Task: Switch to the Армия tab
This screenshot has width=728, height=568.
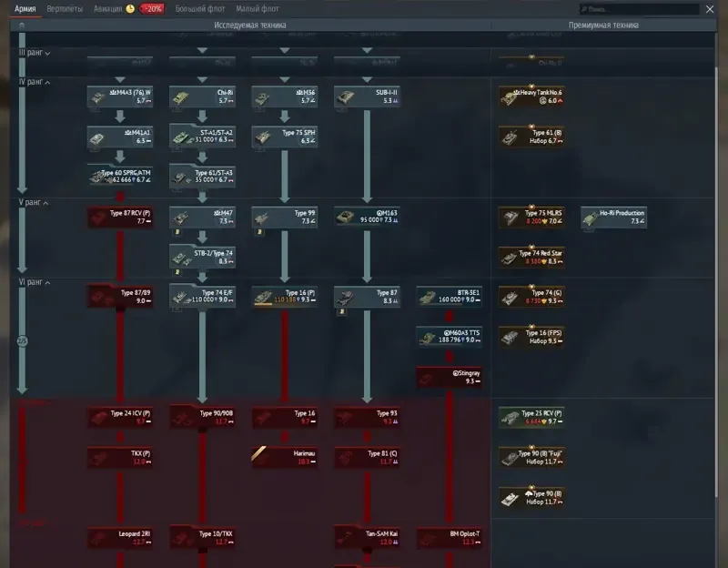Action: coord(25,9)
